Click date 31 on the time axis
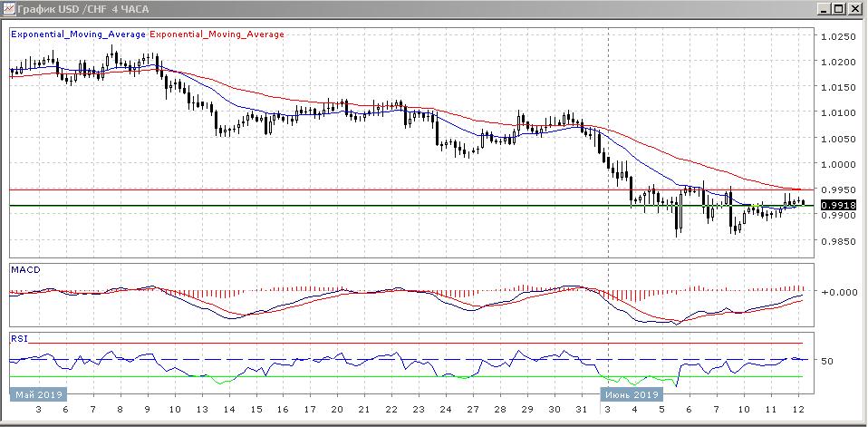The image size is (868, 427). [582, 411]
